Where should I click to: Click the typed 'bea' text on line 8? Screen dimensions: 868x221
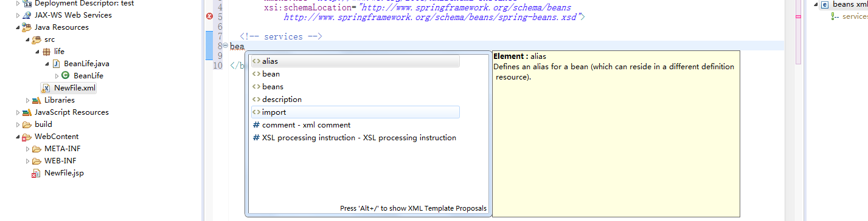click(237, 47)
